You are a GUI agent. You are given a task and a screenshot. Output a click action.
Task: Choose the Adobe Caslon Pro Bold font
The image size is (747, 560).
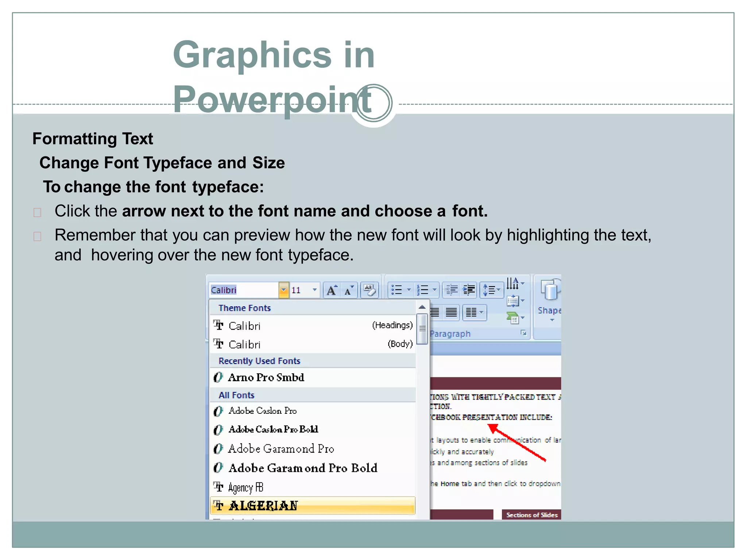pyautogui.click(x=313, y=429)
